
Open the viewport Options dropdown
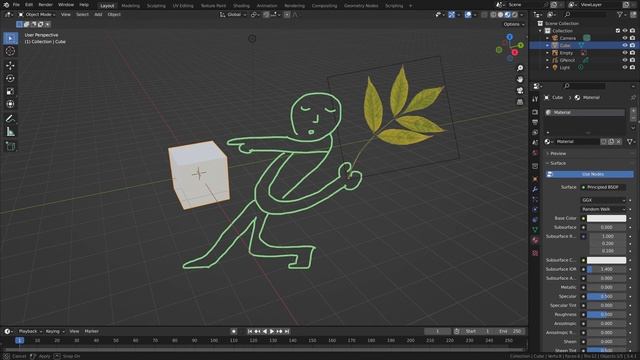click(x=513, y=24)
